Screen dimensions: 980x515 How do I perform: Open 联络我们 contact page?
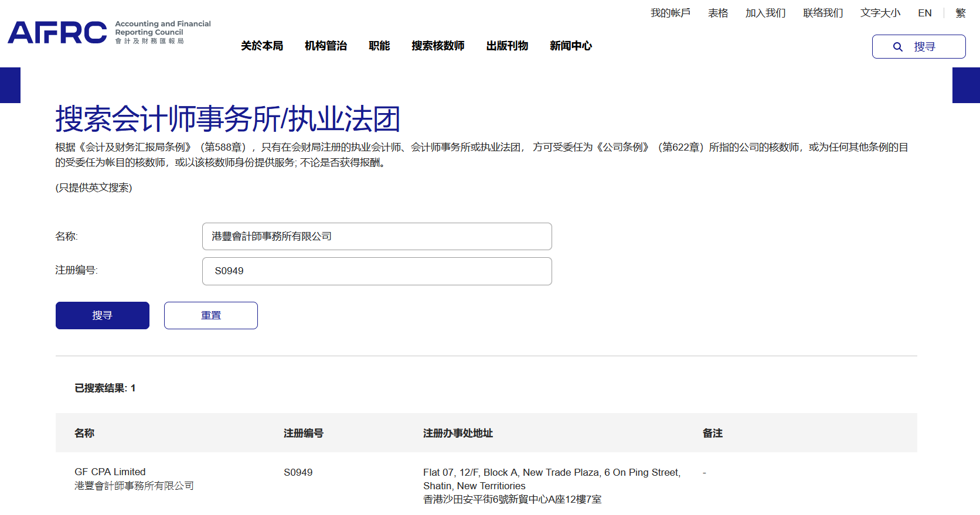822,13
